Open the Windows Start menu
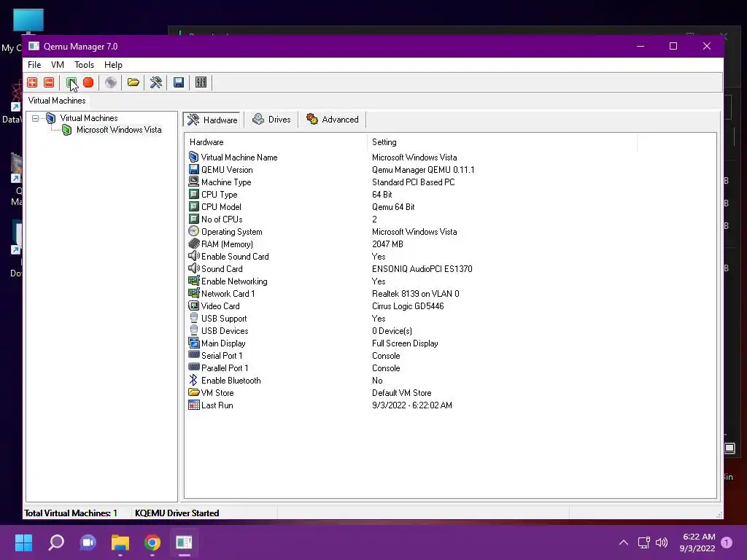 (23, 542)
